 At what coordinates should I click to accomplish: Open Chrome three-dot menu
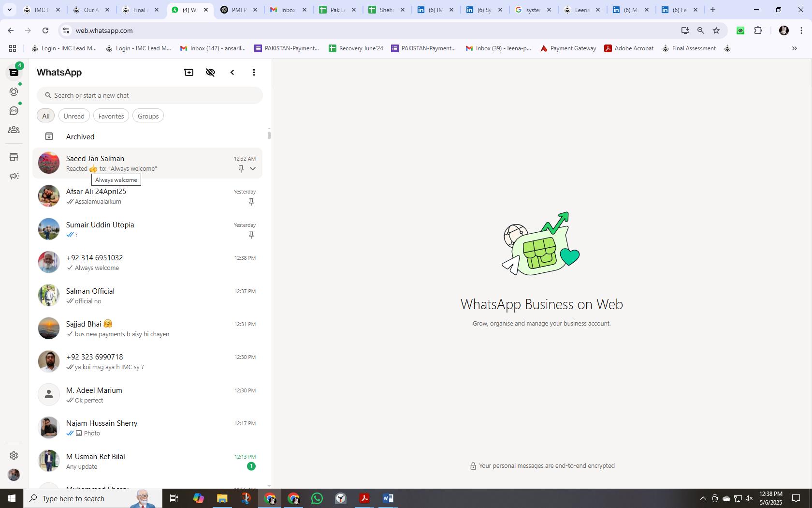(801, 30)
